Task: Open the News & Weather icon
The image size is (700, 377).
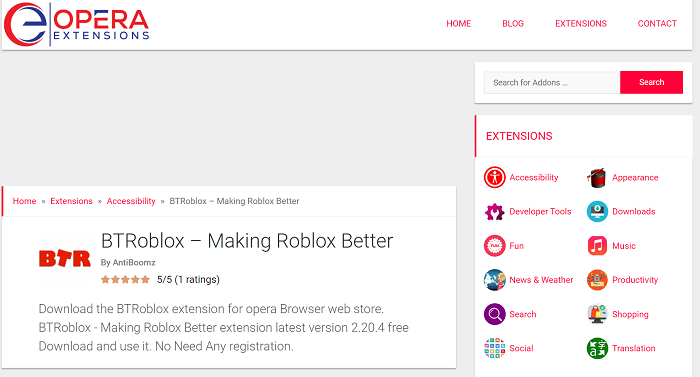Action: pyautogui.click(x=494, y=280)
